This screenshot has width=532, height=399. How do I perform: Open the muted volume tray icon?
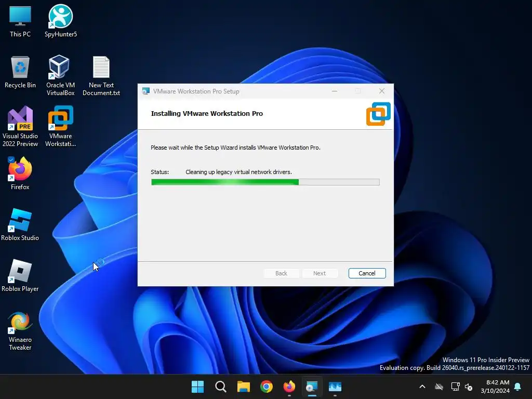(x=469, y=387)
